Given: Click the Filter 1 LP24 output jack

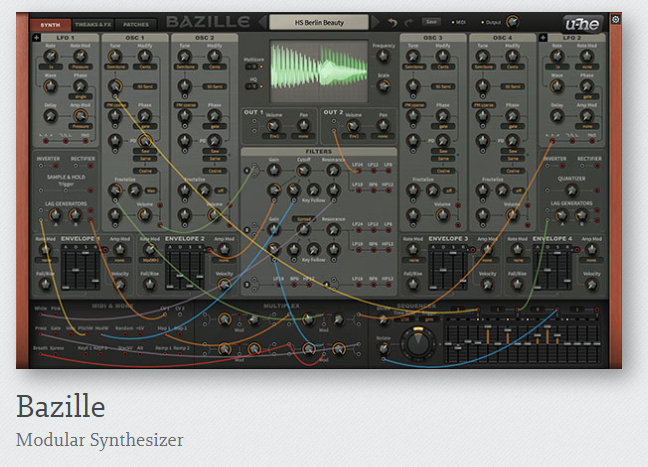Looking at the screenshot, I should pyautogui.click(x=358, y=170).
